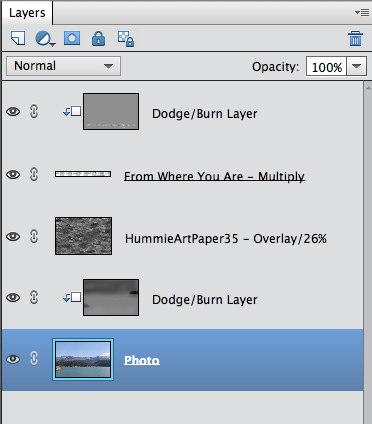Select From Where You Are layer thumbnail

coord(83,174)
